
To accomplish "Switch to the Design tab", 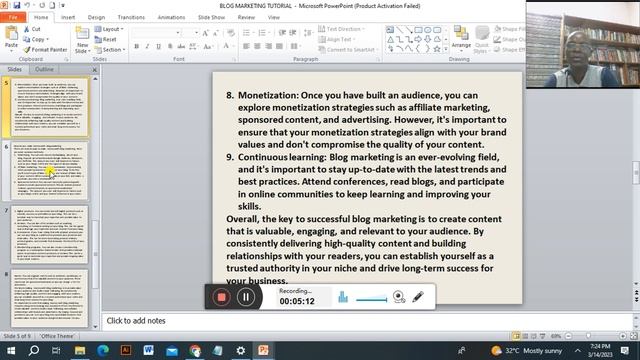I will [x=96, y=17].
